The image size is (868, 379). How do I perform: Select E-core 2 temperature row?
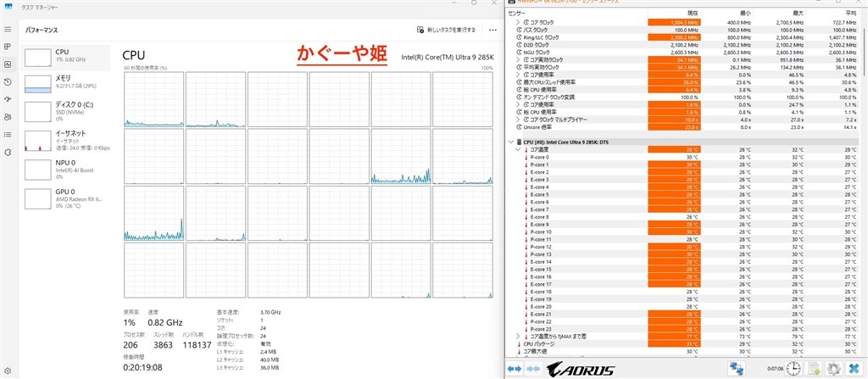point(682,172)
